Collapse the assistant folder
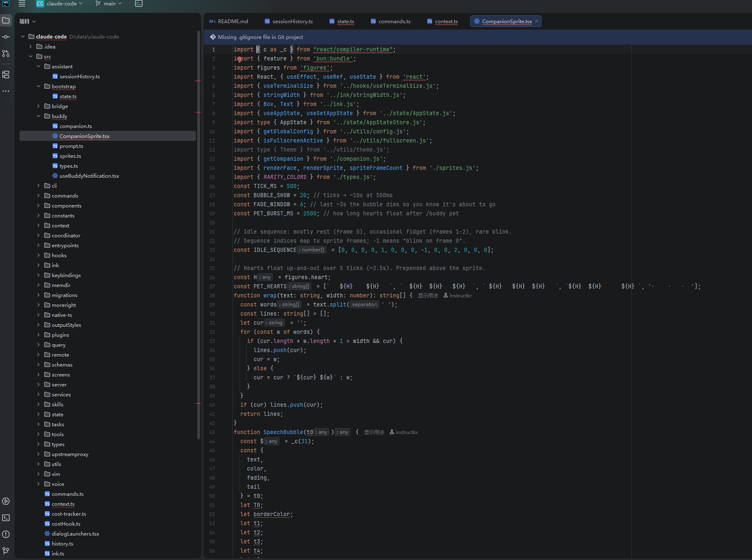The image size is (752, 560). click(39, 66)
